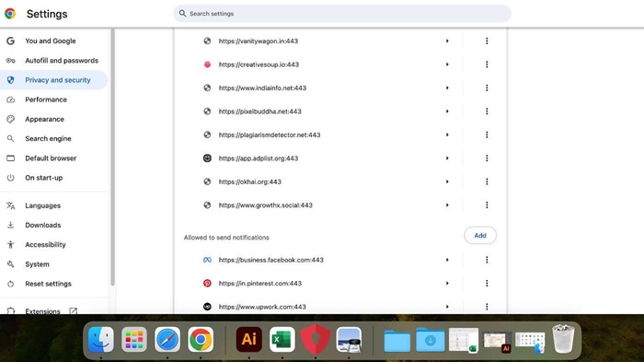Open three-dot menu for plagiarismdetector.net
The height and width of the screenshot is (362, 644).
pos(487,134)
